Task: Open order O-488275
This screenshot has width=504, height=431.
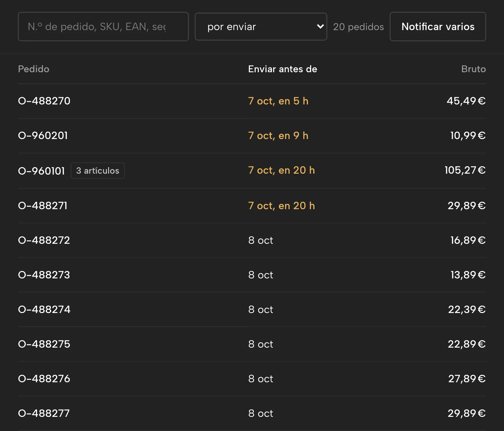Action: [x=44, y=344]
